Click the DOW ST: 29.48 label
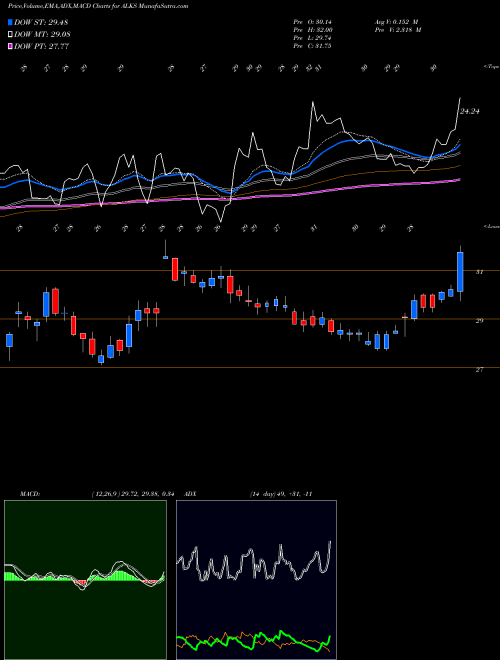Viewport: 500px width, 660px height. pyautogui.click(x=41, y=22)
